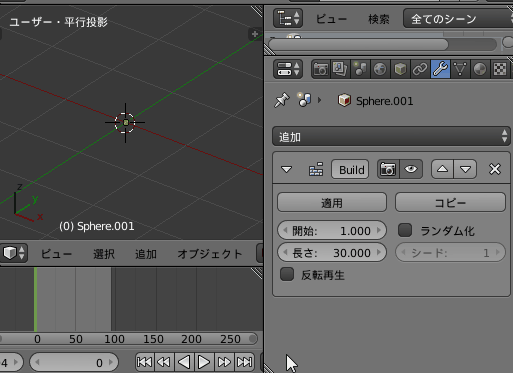This screenshot has width=513, height=373.
Task: Open the 全てのシーン display dropdown
Action: tap(458, 19)
